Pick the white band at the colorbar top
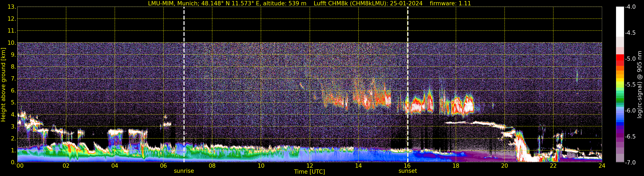 (620, 22)
